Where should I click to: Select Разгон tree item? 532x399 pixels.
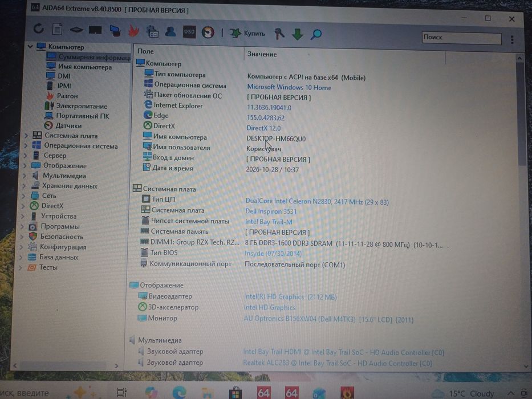tap(67, 96)
